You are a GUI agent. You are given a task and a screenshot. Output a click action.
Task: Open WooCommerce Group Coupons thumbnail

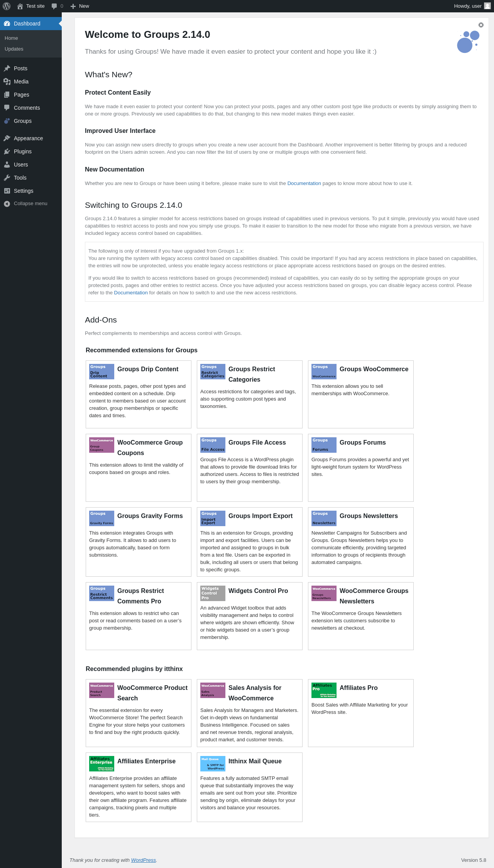tap(102, 445)
